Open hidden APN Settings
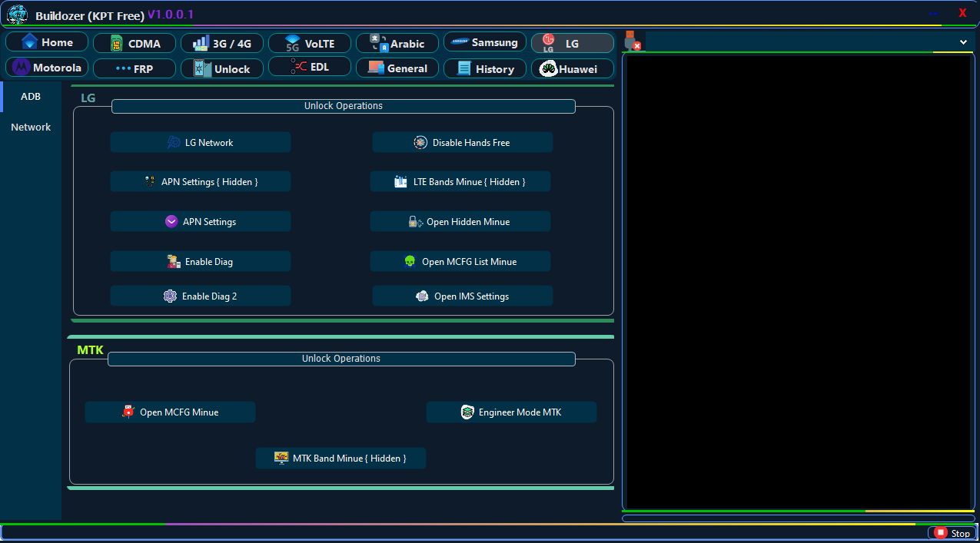The width and height of the screenshot is (980, 543). [x=201, y=182]
